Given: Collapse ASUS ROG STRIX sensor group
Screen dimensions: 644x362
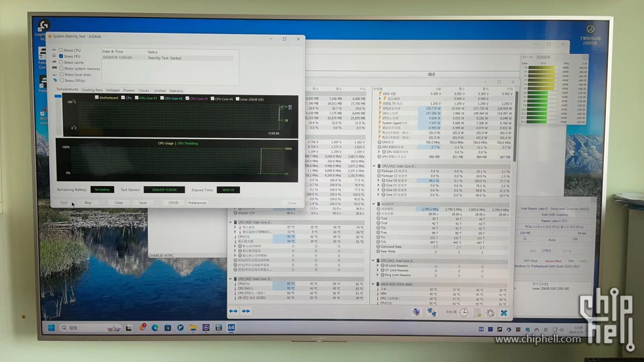Looking at the screenshot, I should 373,284.
